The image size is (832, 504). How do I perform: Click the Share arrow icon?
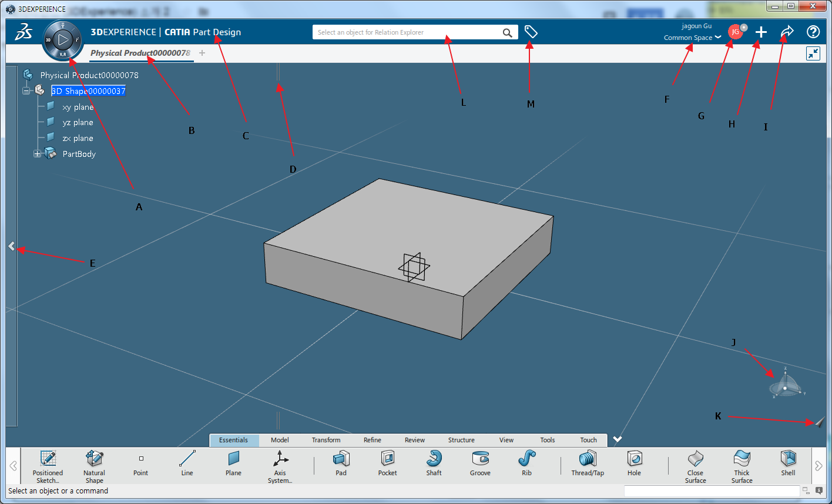click(x=787, y=32)
